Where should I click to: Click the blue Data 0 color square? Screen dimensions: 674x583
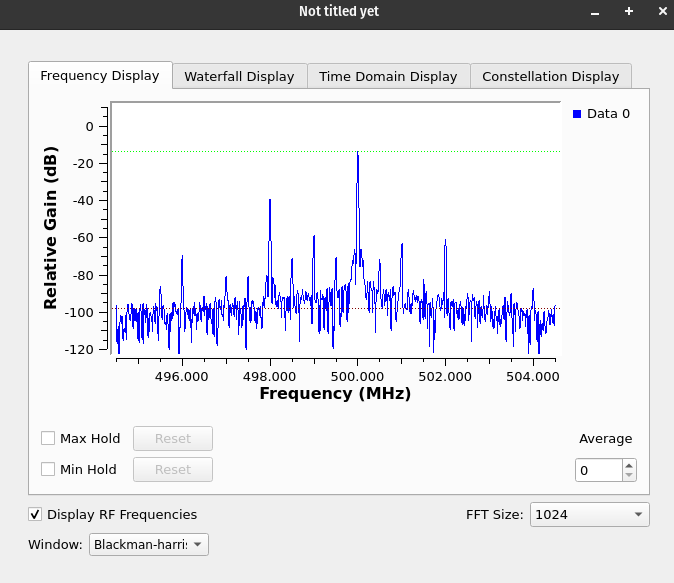(x=577, y=114)
